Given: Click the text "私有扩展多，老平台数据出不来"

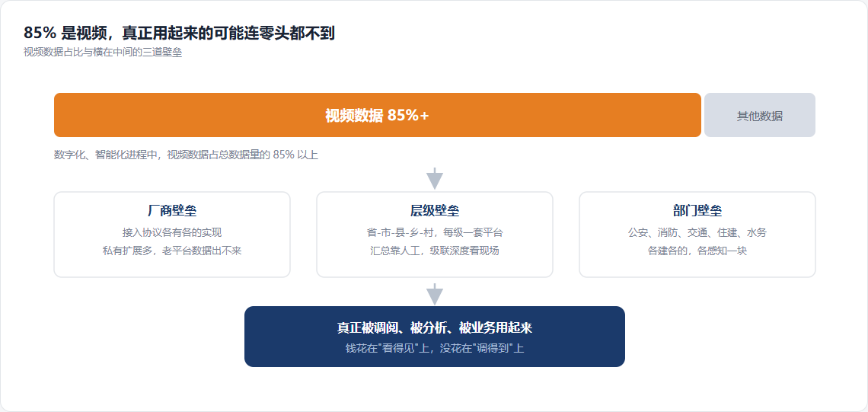Looking at the screenshot, I should [x=172, y=251].
